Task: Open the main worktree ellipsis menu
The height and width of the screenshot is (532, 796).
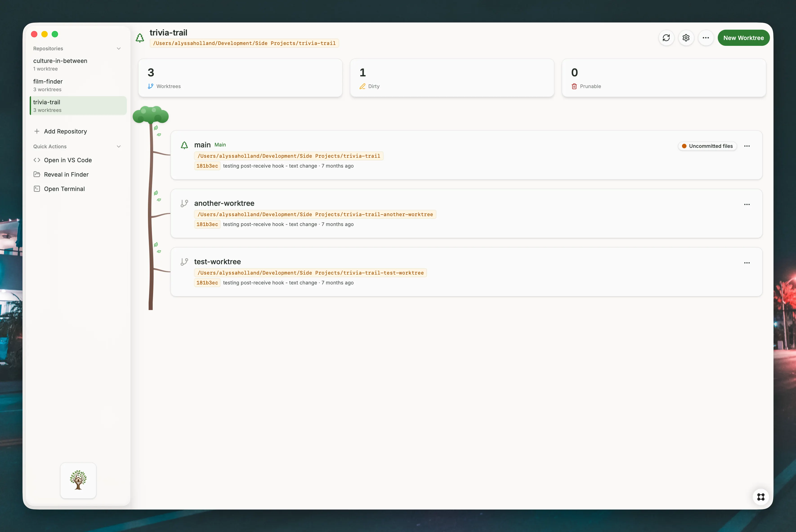Action: [x=747, y=146]
